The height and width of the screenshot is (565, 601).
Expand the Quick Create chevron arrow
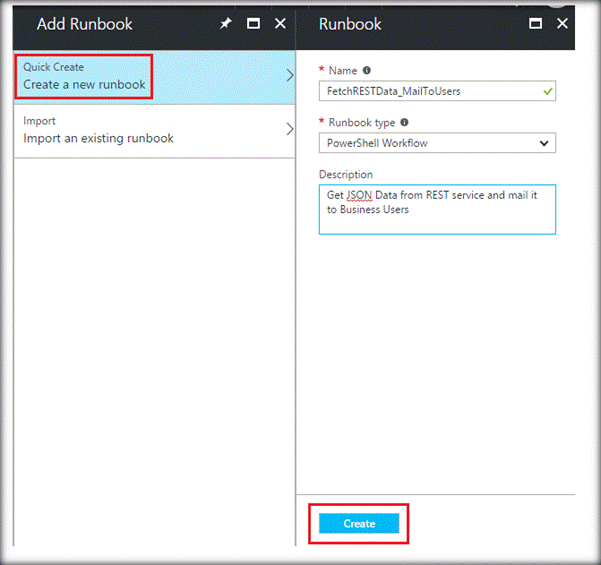(x=290, y=75)
